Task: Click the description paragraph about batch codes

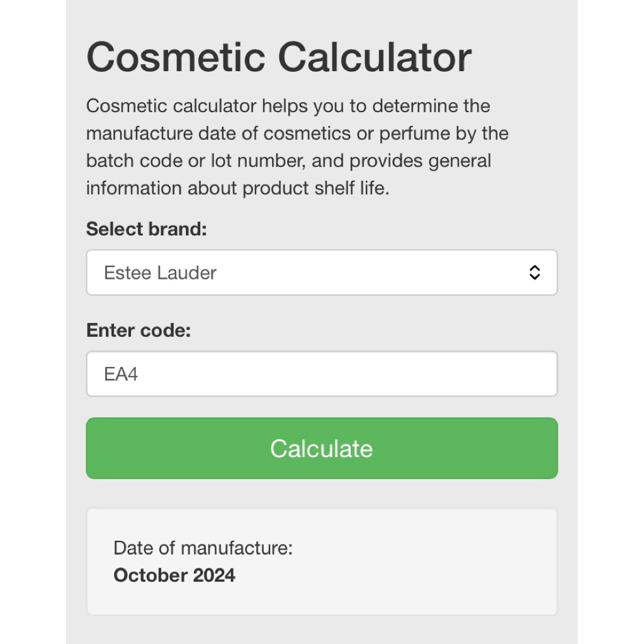Action: (x=297, y=147)
